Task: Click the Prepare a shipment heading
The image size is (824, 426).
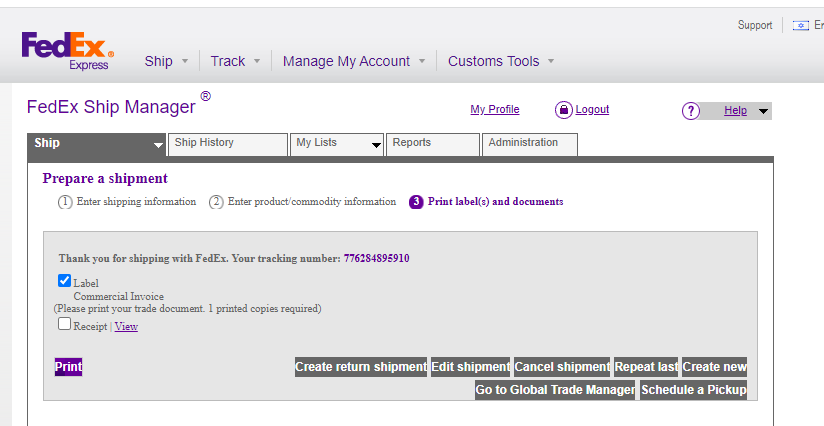Action: (105, 179)
